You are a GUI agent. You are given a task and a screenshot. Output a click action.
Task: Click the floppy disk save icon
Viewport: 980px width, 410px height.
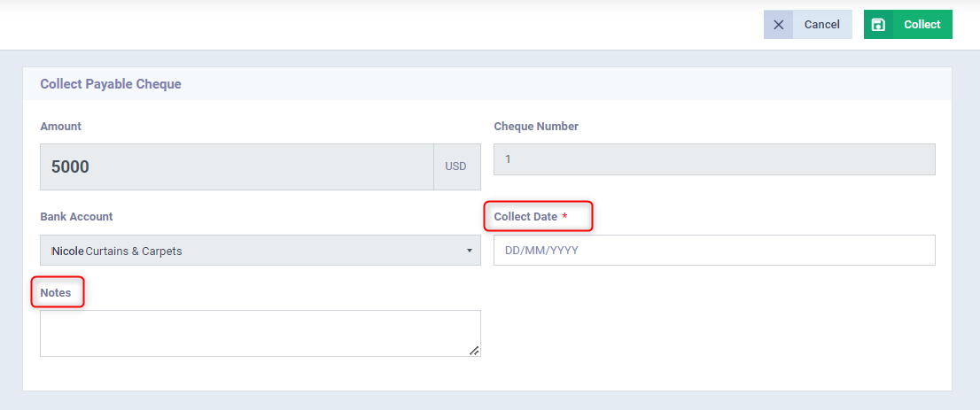[878, 25]
